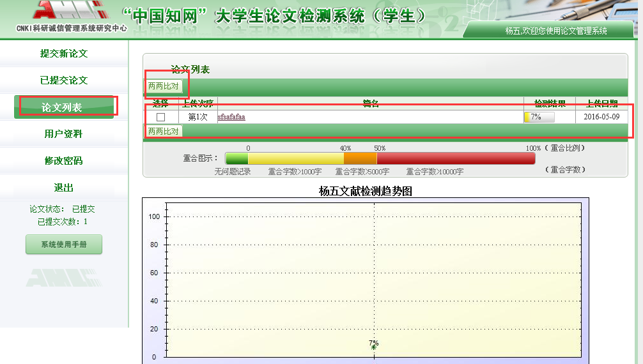Open 用户资料 menu item
Viewport: 643px width, 364px height.
(x=63, y=133)
